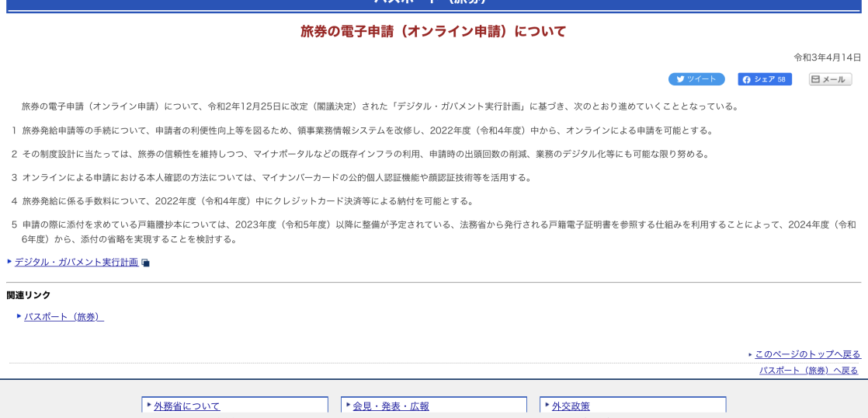The image size is (868, 418).
Task: Open the 外交政策 footer menu
Action: [x=571, y=406]
